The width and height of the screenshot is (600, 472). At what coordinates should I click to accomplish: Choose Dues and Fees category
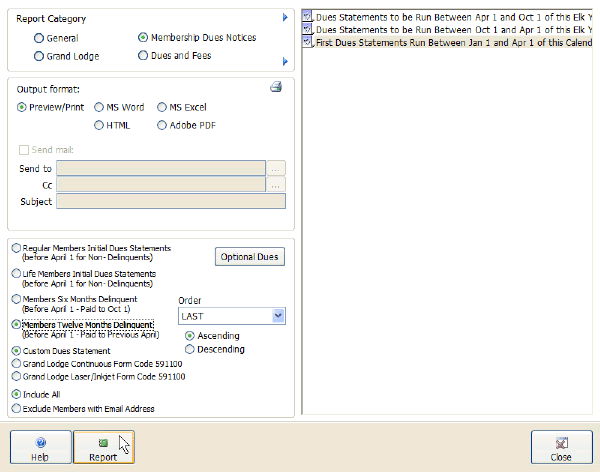pos(143,56)
